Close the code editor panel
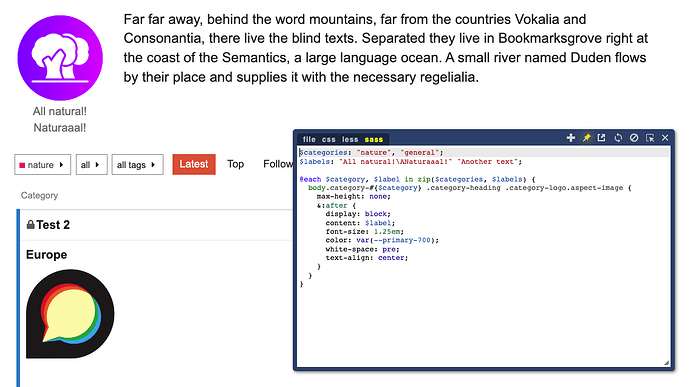 [x=665, y=138]
